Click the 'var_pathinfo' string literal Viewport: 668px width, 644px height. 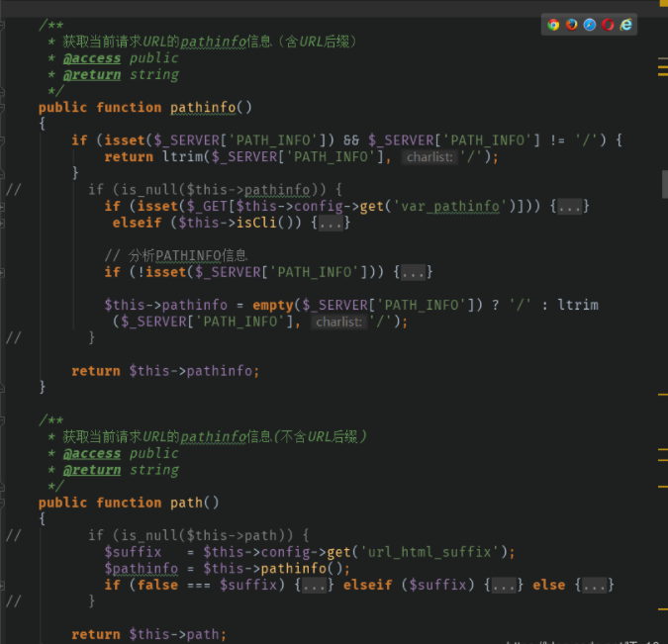click(x=450, y=207)
